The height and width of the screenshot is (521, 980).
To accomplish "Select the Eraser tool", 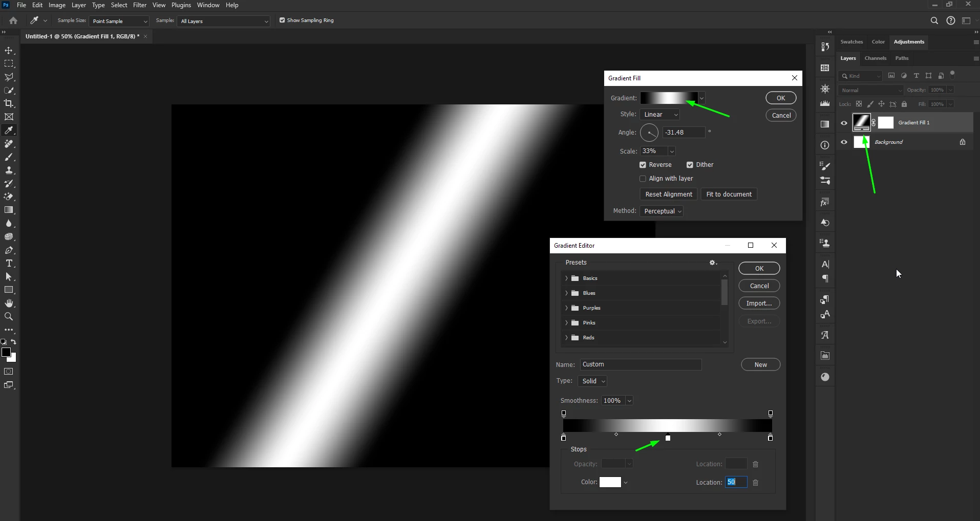I will [x=9, y=197].
